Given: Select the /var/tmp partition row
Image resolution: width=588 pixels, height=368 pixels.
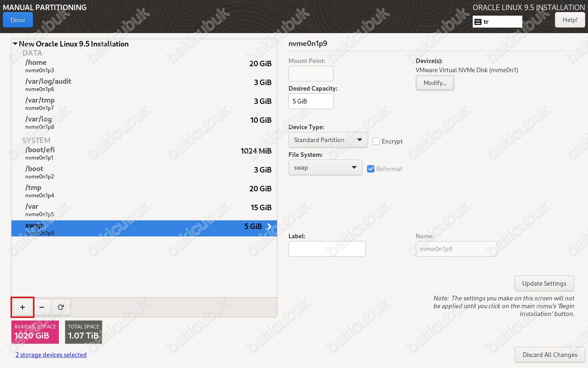Looking at the screenshot, I should coord(144,103).
